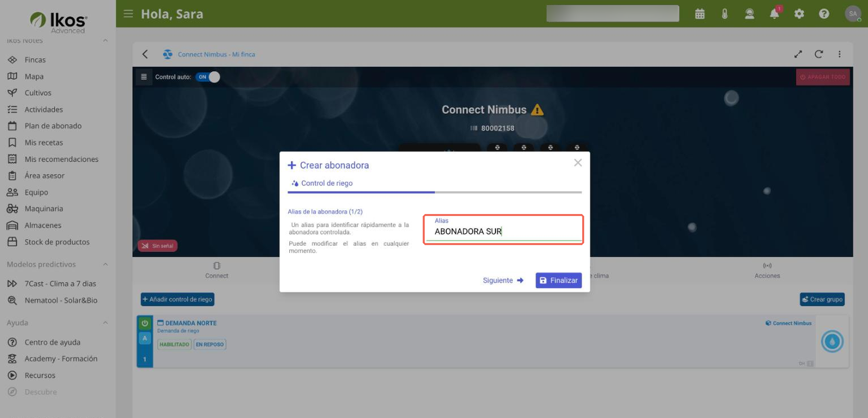Toggle the Control auto switch
This screenshot has height=418, width=868.
pos(208,77)
